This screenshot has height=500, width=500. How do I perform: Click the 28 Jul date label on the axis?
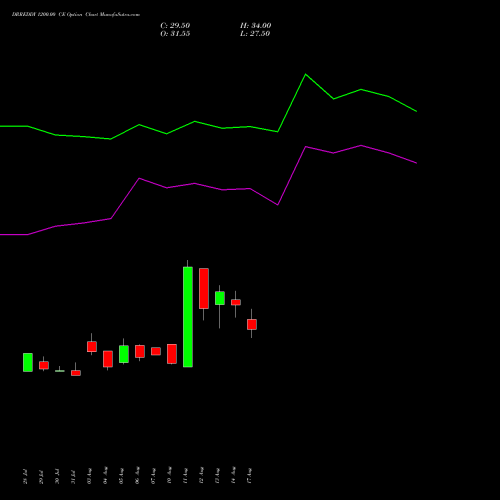click(x=25, y=476)
